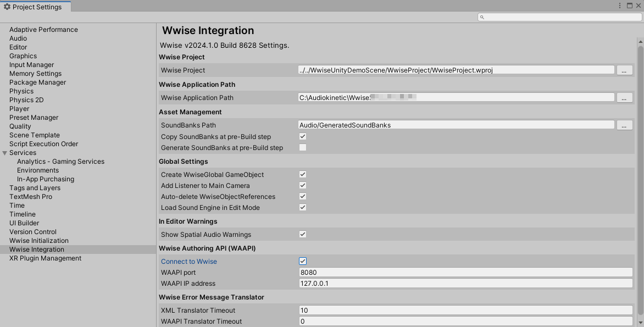Disable the Connect to Wwise checkbox
Screen dimensions: 644x327
(x=303, y=261)
